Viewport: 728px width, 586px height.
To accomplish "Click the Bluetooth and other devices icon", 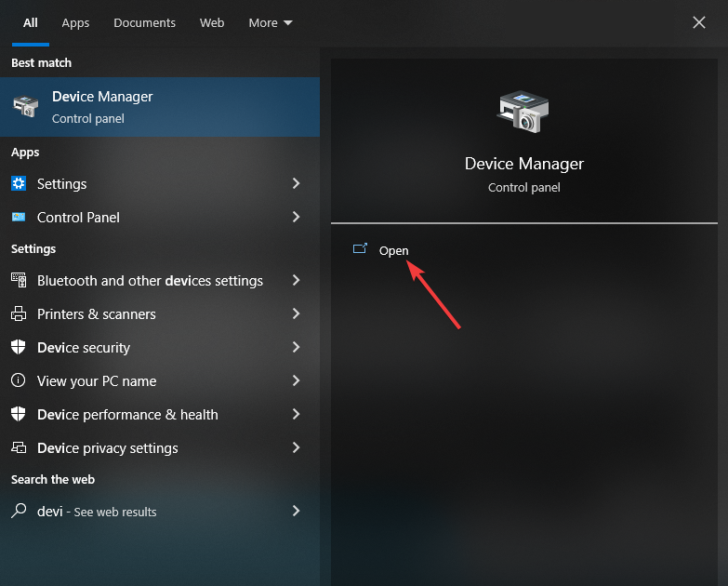I will (x=19, y=281).
